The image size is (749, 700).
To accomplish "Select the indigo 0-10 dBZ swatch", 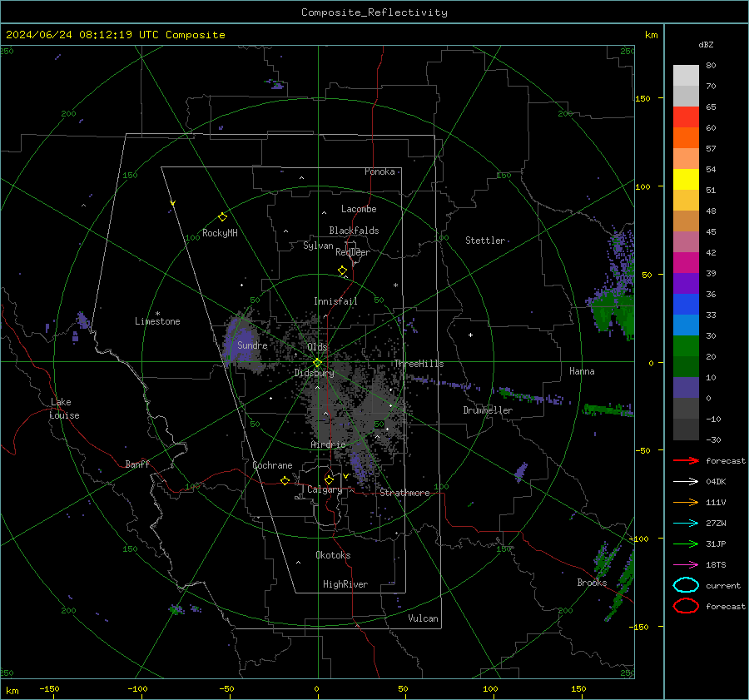I will pyautogui.click(x=686, y=388).
